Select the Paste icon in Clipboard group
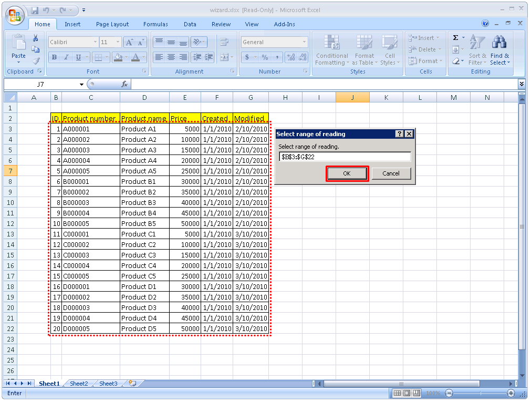 pos(18,47)
